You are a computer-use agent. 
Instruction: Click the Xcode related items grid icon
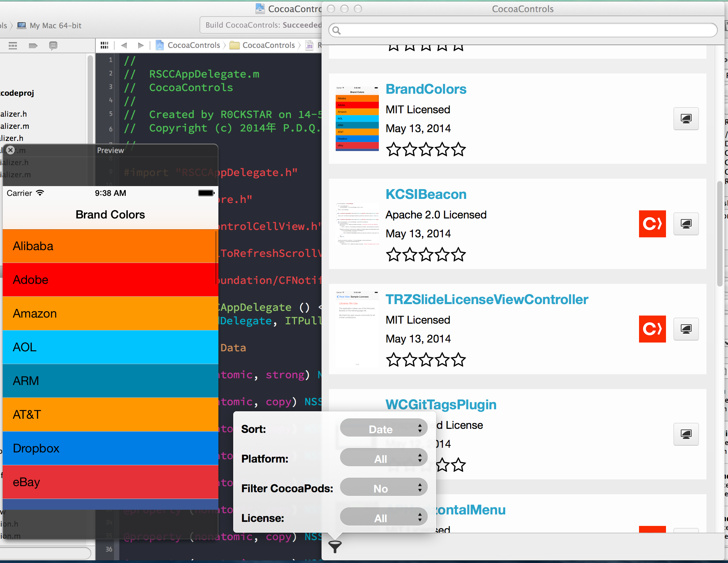104,45
